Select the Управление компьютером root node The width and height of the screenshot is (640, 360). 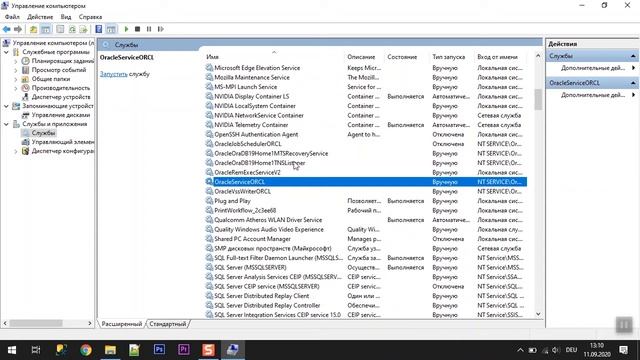click(x=53, y=43)
